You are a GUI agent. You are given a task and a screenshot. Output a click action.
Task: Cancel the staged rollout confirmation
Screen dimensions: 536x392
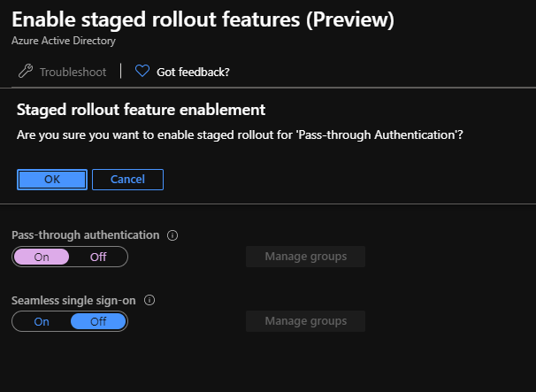tap(127, 179)
